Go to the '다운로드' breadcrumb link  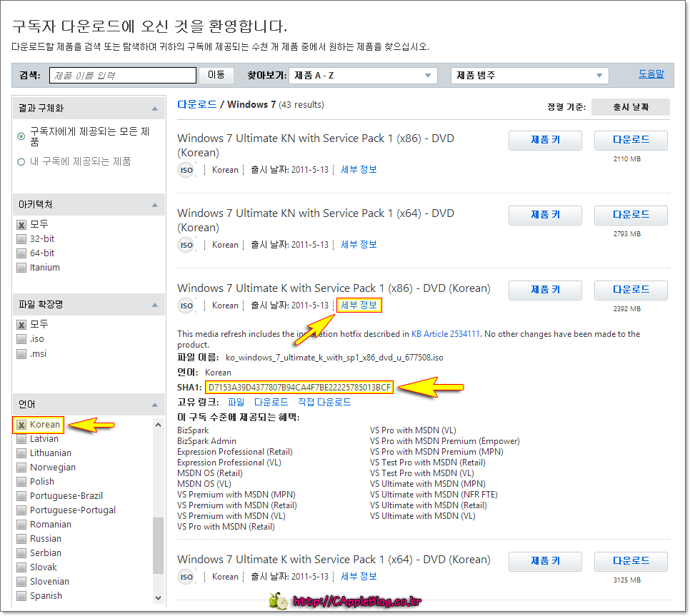tap(196, 105)
